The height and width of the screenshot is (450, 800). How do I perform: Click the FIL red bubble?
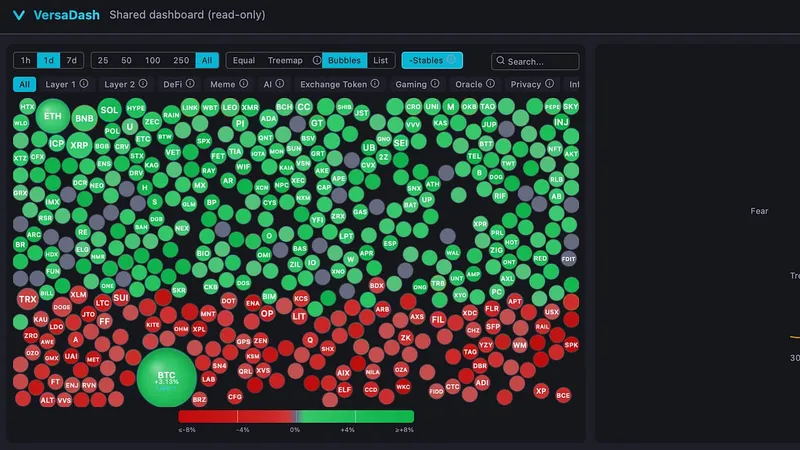click(x=438, y=320)
